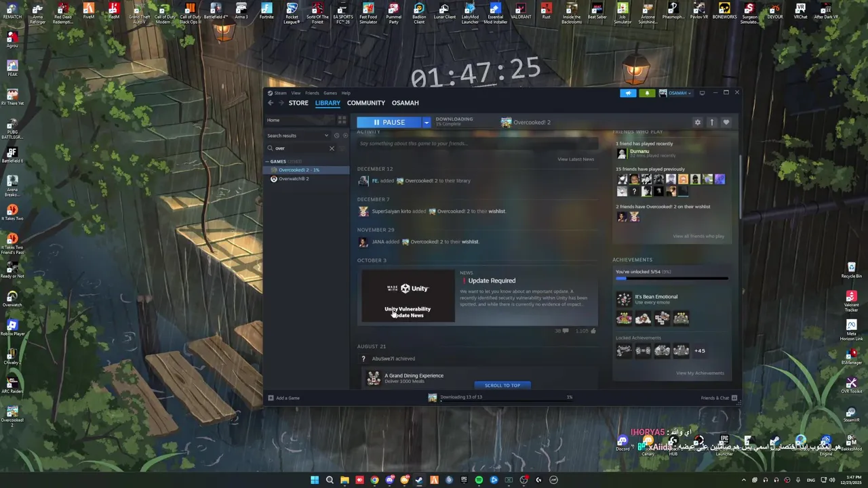Open the Friends menu
The width and height of the screenshot is (868, 488).
click(312, 93)
